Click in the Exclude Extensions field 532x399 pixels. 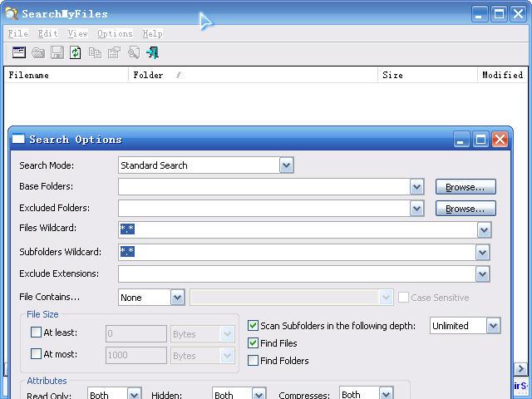click(x=297, y=274)
